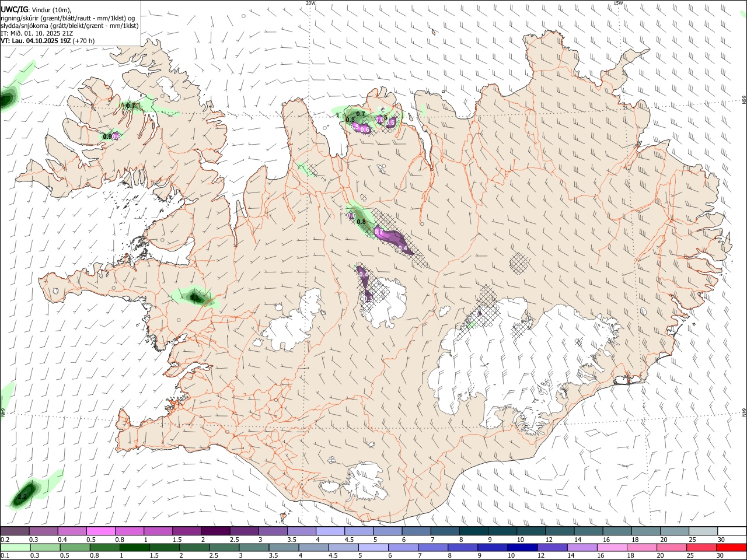This screenshot has width=747, height=560.
Task: Click the '0.1' label on the rain scale
Action: pyautogui.click(x=5, y=556)
